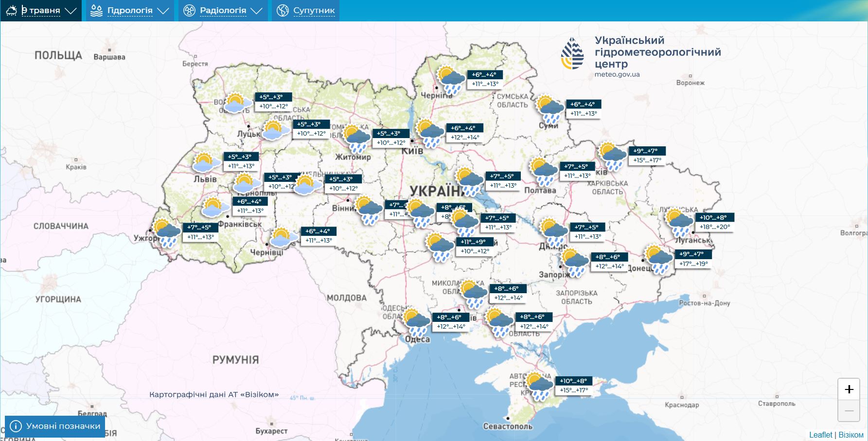Click the rain icon over Crimea

tap(540, 386)
